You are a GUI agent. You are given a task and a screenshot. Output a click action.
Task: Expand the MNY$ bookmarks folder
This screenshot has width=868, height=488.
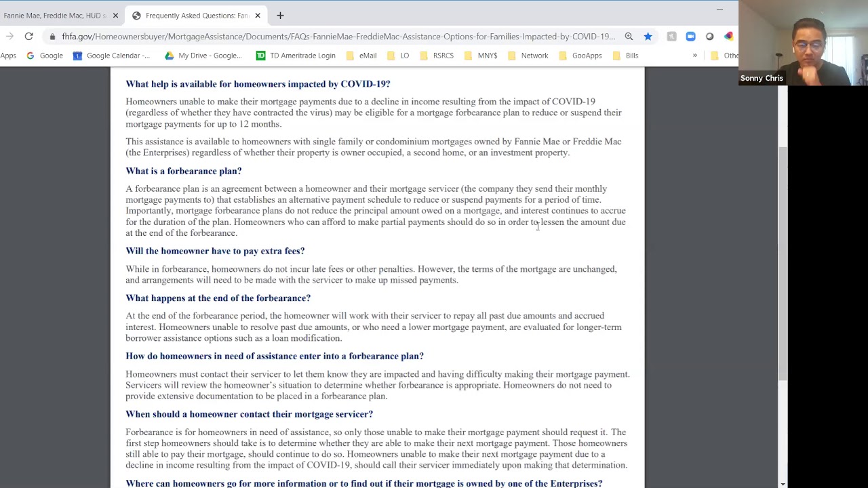coord(481,56)
